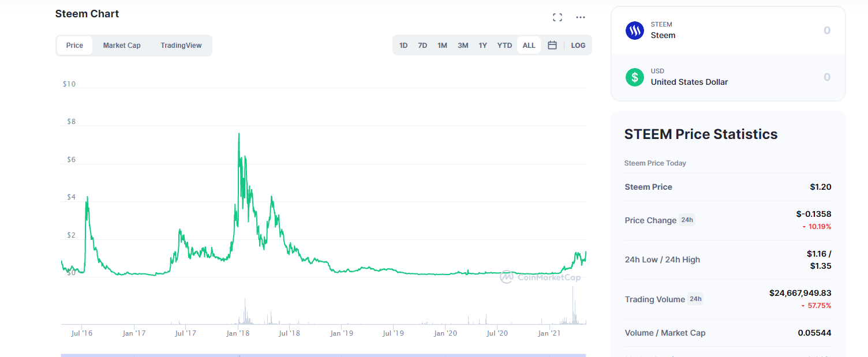
Task: Click the Steem Chart heading
Action: (x=87, y=14)
